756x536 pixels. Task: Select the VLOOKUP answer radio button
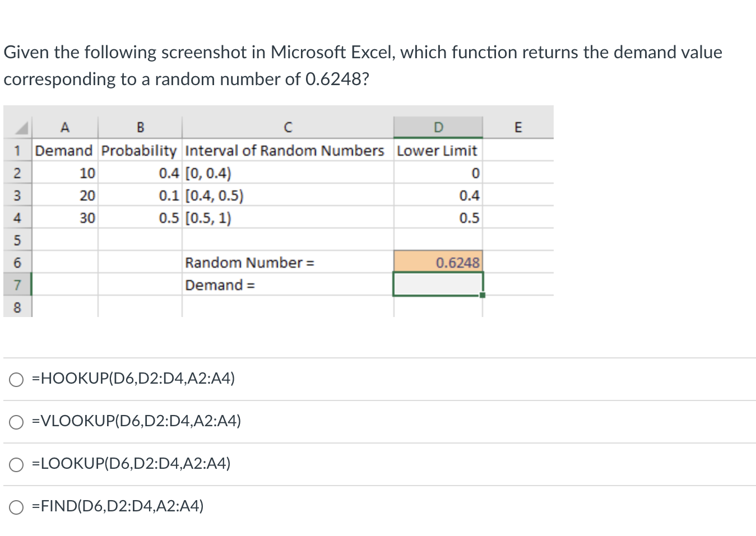tap(16, 422)
